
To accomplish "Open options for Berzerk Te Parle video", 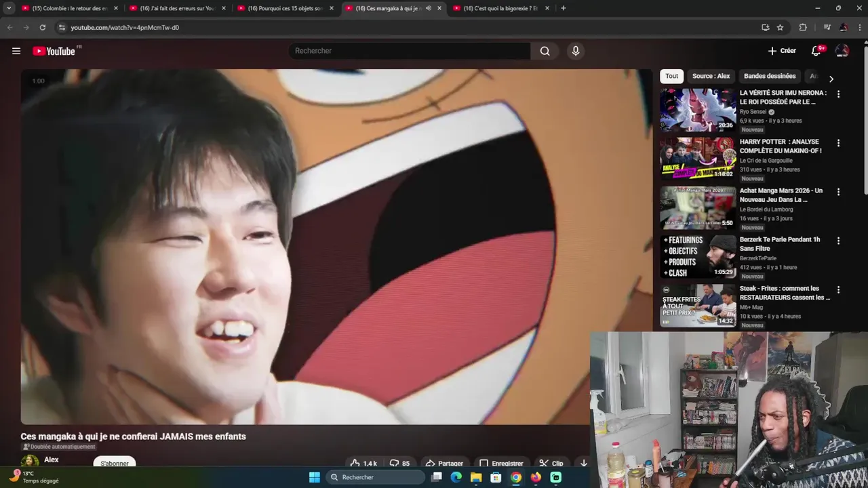I will click(x=838, y=241).
